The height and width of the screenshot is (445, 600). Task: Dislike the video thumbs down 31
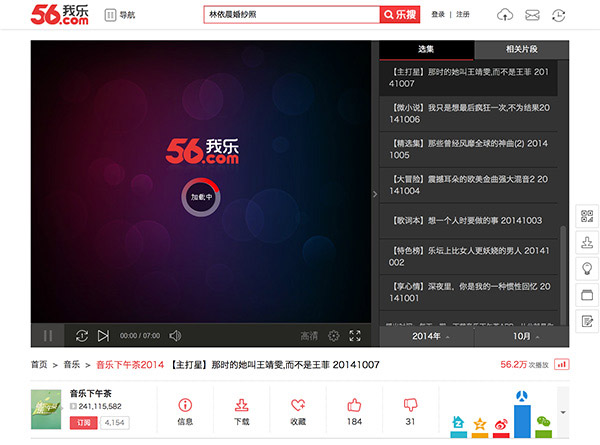point(410,412)
